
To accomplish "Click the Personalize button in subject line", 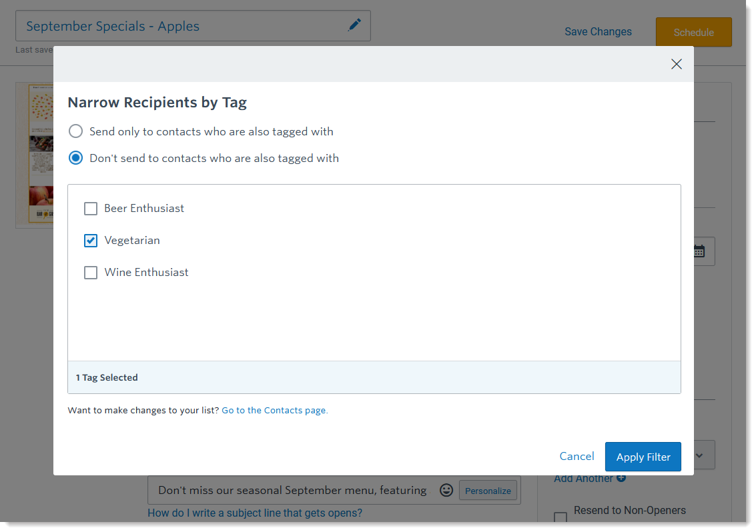I will (488, 491).
